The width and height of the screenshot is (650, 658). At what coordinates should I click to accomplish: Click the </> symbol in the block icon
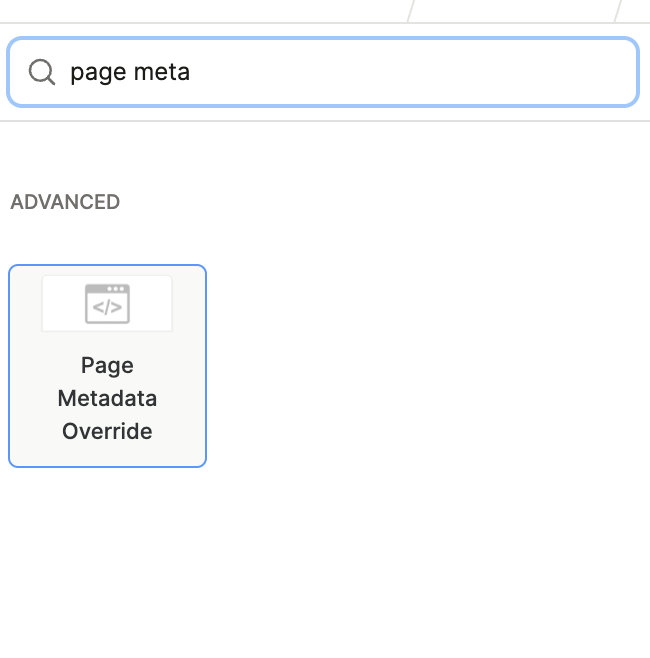coord(107,309)
